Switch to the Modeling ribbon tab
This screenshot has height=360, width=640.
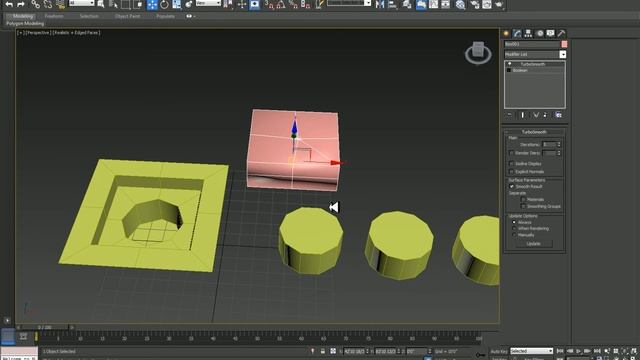coord(22,16)
